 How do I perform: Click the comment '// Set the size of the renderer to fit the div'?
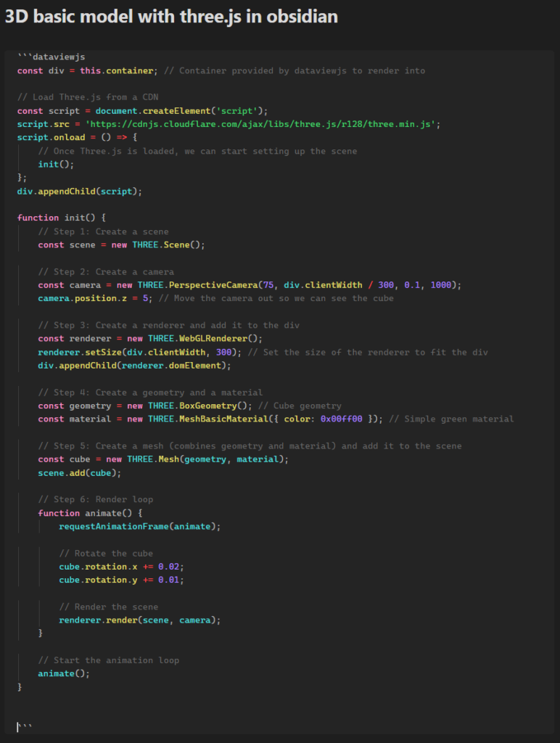click(x=368, y=353)
